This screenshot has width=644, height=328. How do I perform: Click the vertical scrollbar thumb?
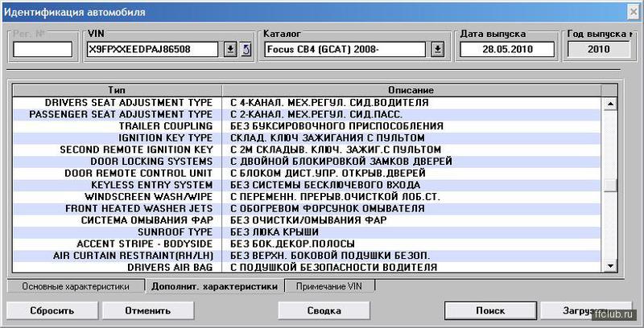pos(610,186)
